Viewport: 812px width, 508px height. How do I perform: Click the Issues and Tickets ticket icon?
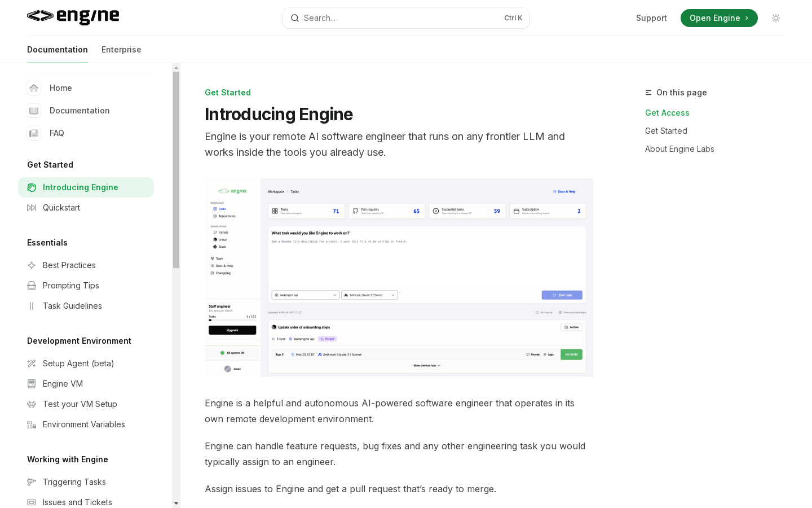(32, 502)
